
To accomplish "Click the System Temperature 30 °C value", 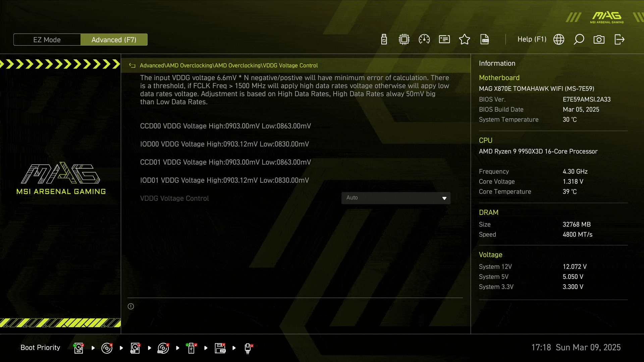I will [570, 120].
